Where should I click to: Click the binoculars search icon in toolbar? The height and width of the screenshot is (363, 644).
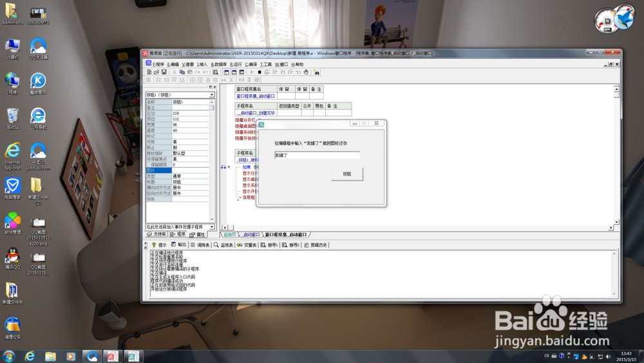coord(316,72)
